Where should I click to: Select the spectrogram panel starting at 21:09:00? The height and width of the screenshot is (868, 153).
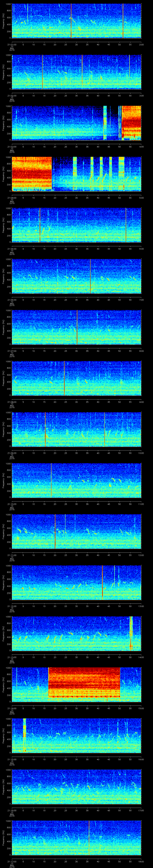click(x=77, y=430)
